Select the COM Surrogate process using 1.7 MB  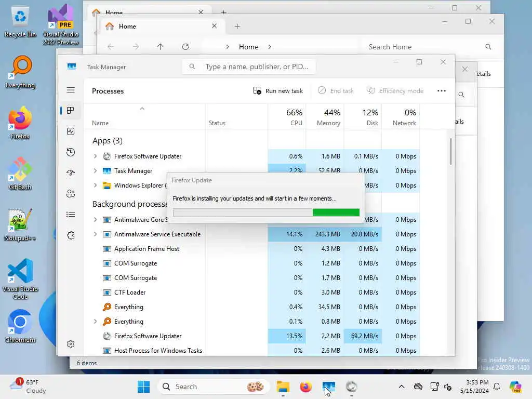coord(252,278)
